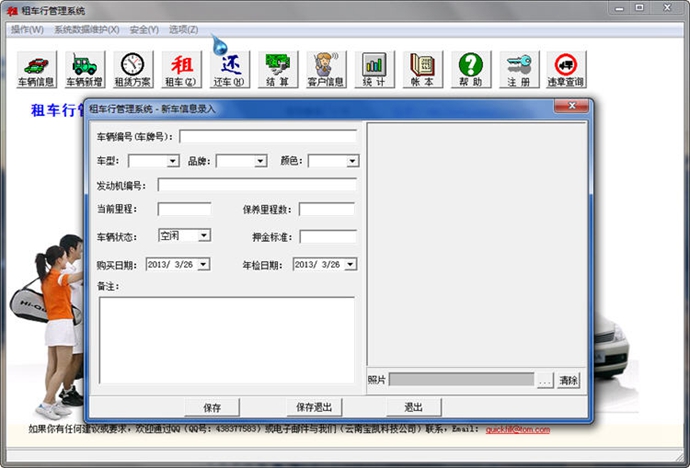This screenshot has height=468, width=690.
Task: Open the 租赁方案 rental plan clock icon
Action: point(133,69)
